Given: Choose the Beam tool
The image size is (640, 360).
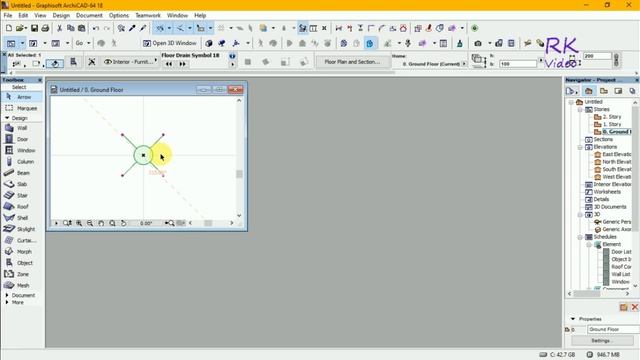Looking at the screenshot, I should (x=22, y=173).
